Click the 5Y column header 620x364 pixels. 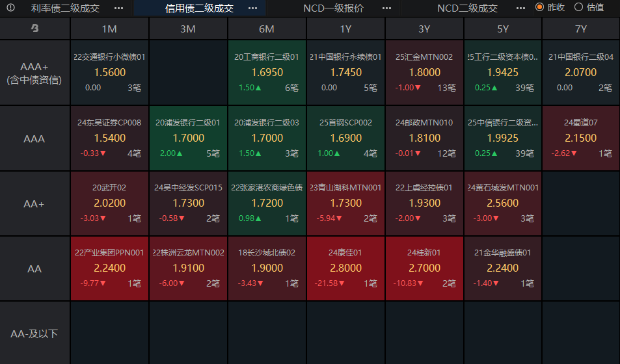coord(502,29)
